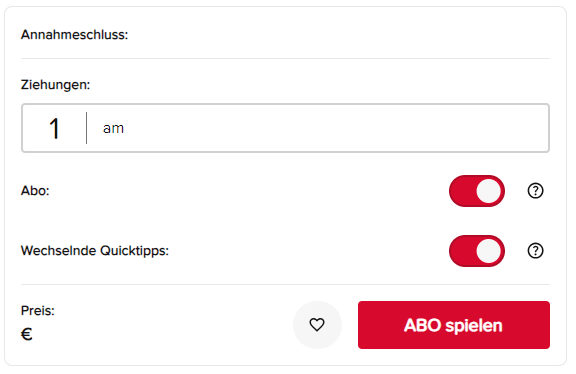Image resolution: width=576 pixels, height=374 pixels.
Task: Click the ABO spielen button
Action: pos(454,325)
